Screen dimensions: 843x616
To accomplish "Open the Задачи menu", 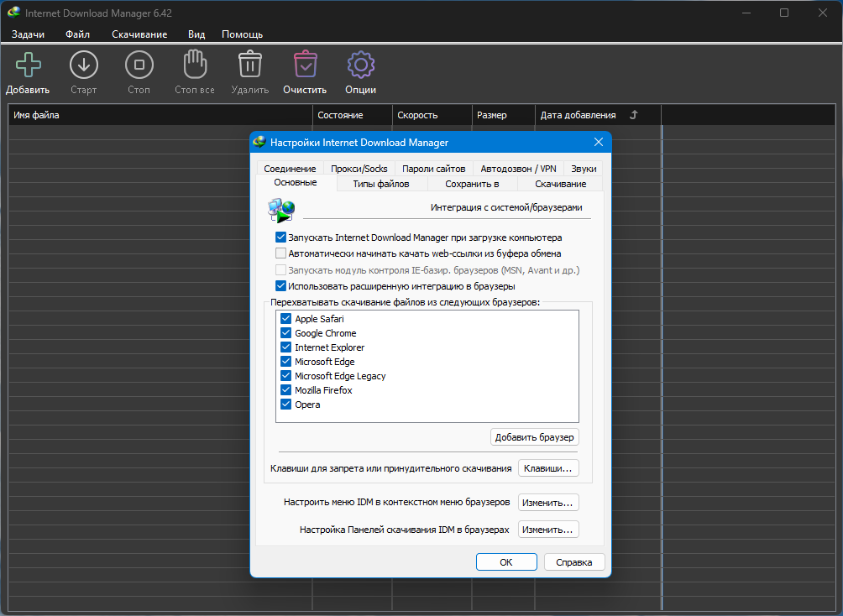I will [x=28, y=34].
